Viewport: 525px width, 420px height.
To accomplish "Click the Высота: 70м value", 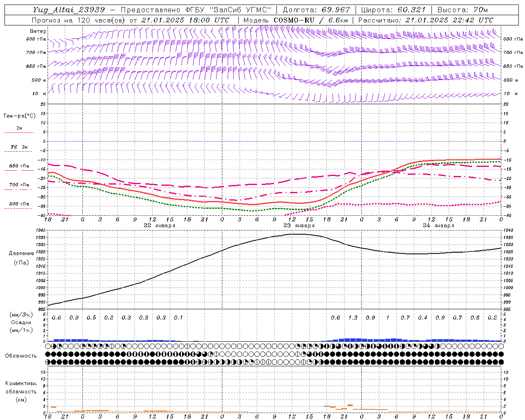I will (463, 10).
